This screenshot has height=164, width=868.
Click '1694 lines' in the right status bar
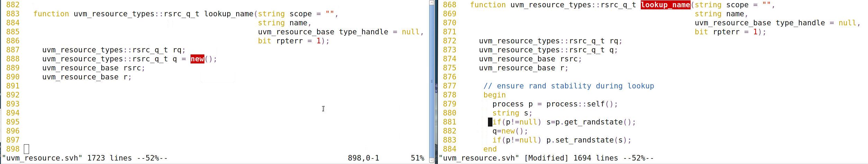click(596, 158)
